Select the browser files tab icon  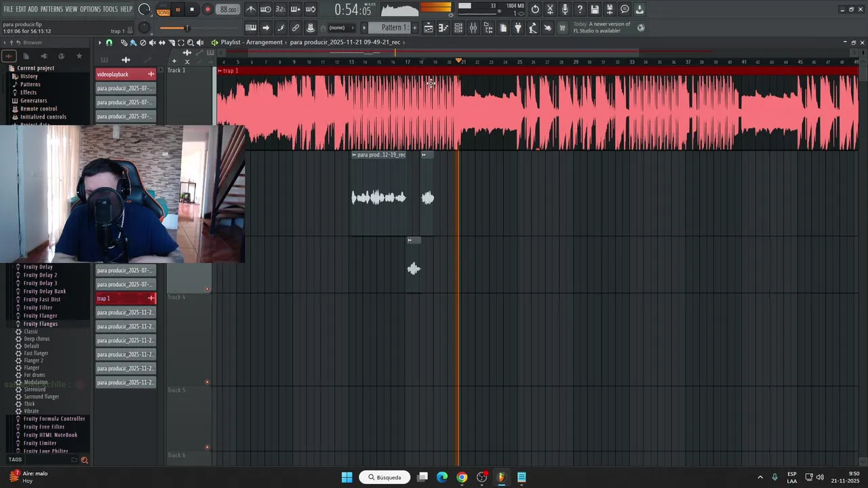pos(26,56)
